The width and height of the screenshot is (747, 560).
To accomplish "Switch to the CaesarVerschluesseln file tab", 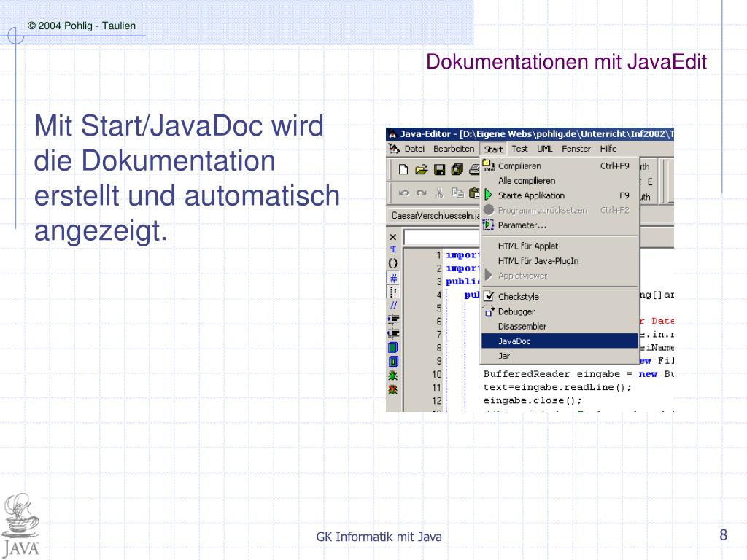I will coord(435,216).
